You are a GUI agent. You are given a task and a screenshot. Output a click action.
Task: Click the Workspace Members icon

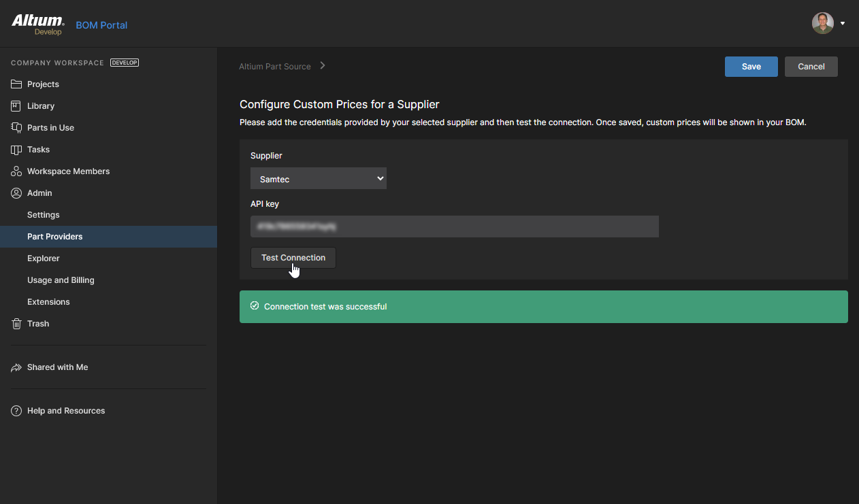tap(16, 171)
